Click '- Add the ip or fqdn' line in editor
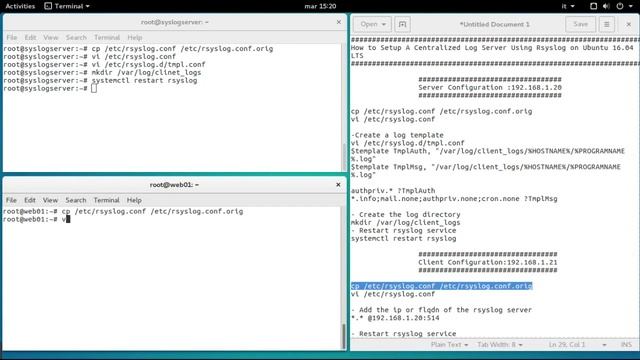Viewport: 640px width, 360px height. (x=441, y=310)
